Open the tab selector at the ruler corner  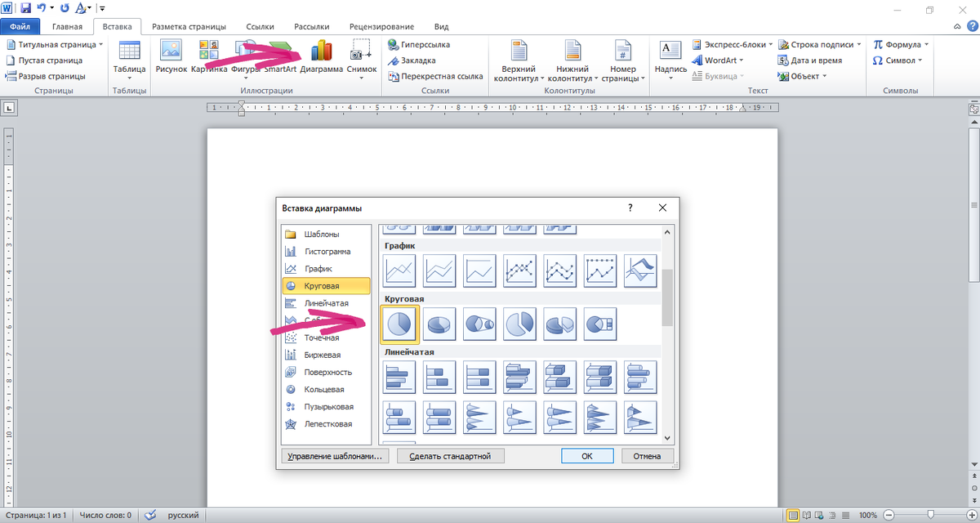tap(10, 107)
